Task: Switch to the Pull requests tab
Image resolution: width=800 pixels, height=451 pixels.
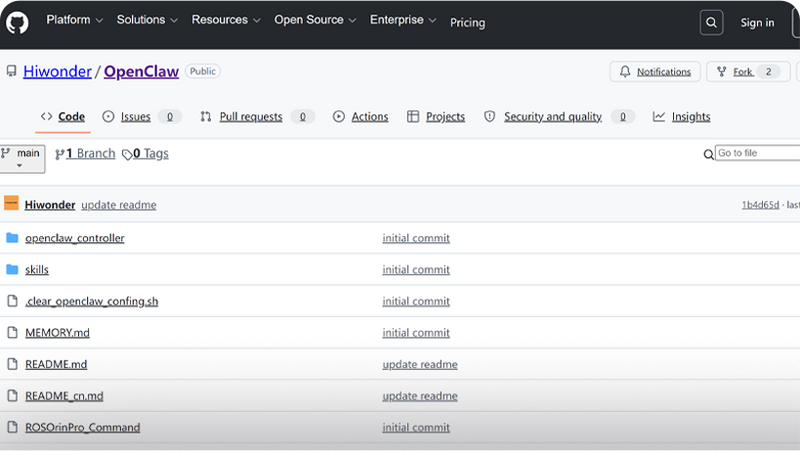Action: click(257, 116)
